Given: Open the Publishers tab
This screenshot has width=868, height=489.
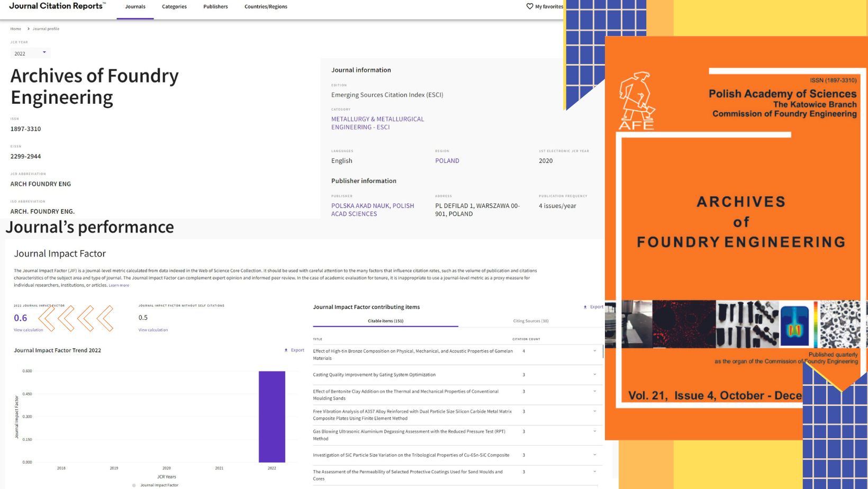Looking at the screenshot, I should [x=215, y=7].
